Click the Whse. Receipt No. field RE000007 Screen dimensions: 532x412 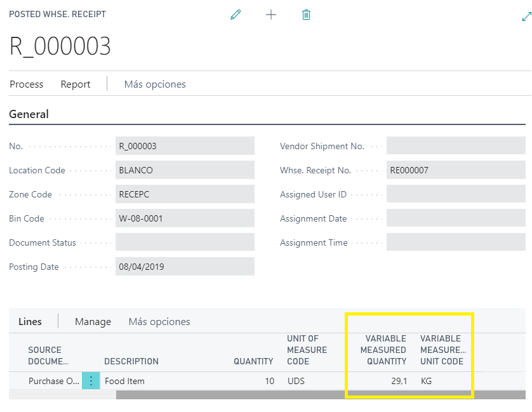click(x=456, y=170)
